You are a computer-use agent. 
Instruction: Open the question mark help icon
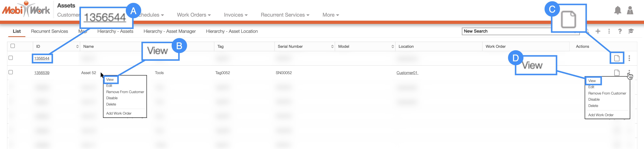coord(620,31)
